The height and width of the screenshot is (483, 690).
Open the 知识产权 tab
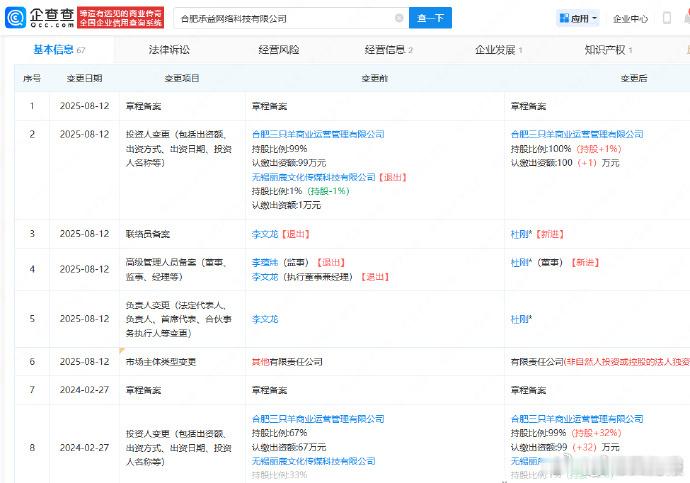tap(608, 50)
